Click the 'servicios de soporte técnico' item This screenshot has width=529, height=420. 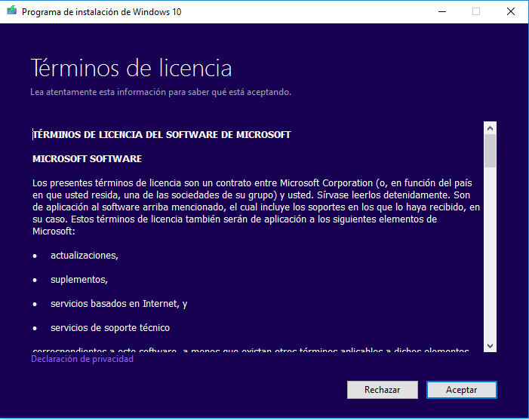pyautogui.click(x=110, y=328)
